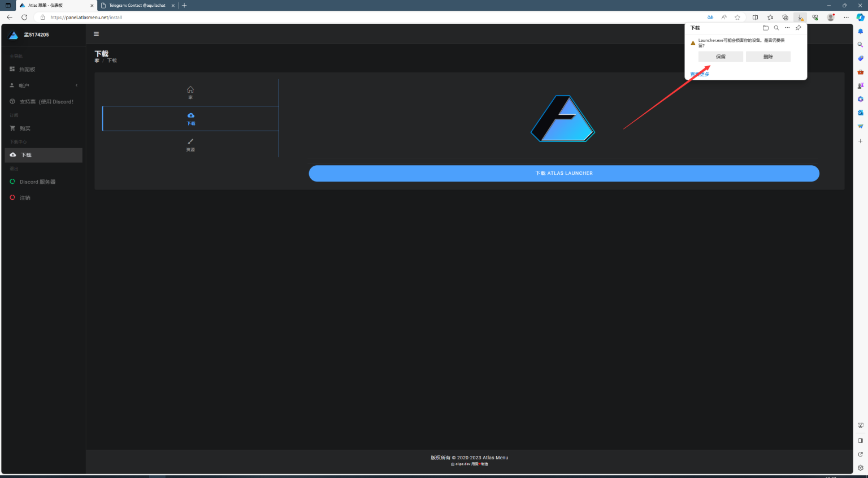Pin the downloads panel
The width and height of the screenshot is (868, 478).
pos(798,28)
